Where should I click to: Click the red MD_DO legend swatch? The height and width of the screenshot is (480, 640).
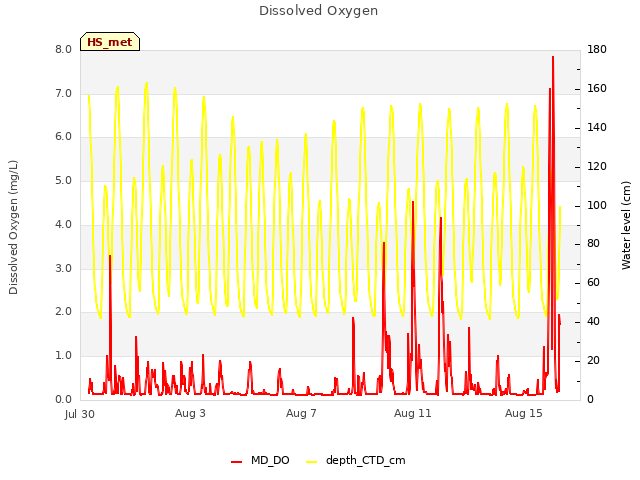click(236, 462)
